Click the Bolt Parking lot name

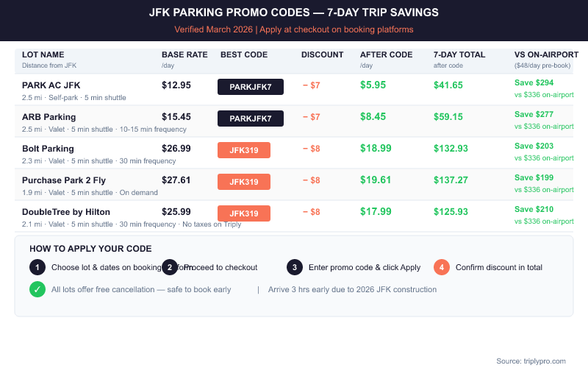click(x=48, y=149)
